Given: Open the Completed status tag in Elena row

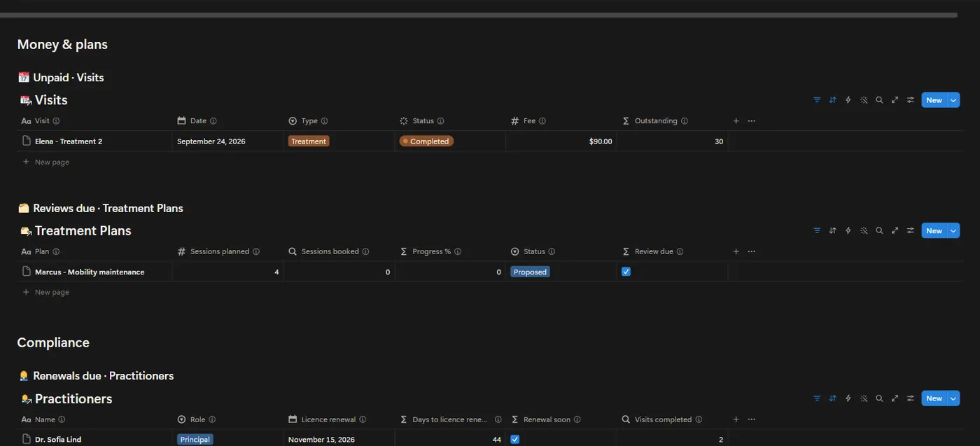Looking at the screenshot, I should (x=426, y=141).
